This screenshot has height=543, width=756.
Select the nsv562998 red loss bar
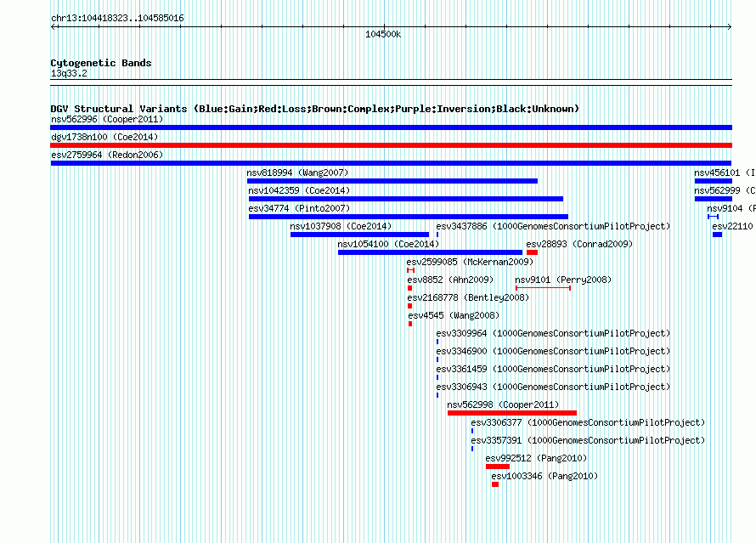tap(512, 413)
